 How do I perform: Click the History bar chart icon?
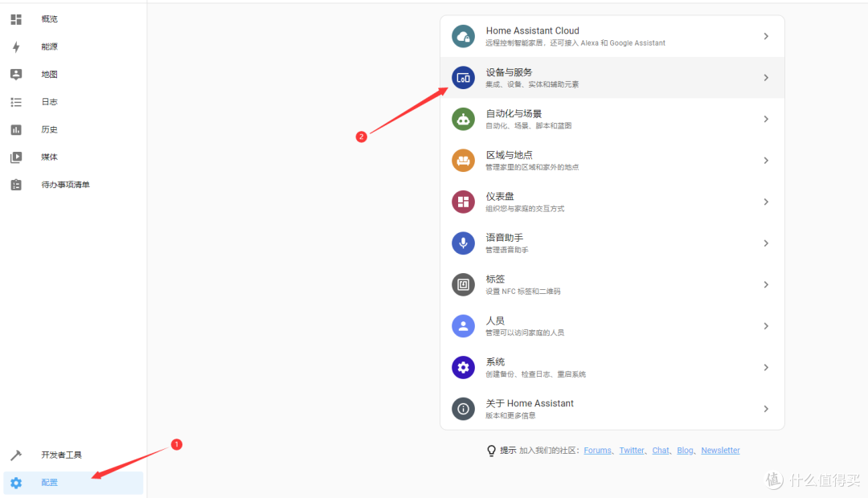pyautogui.click(x=16, y=129)
